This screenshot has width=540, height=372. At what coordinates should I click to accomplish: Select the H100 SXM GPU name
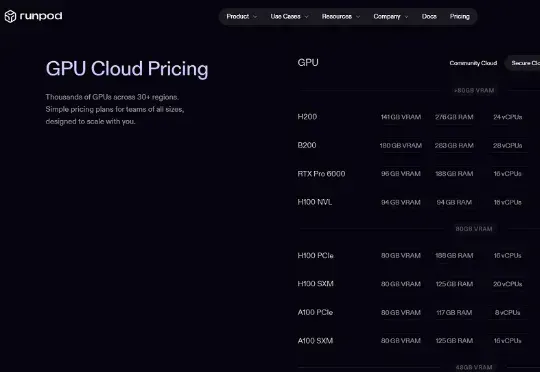click(315, 284)
